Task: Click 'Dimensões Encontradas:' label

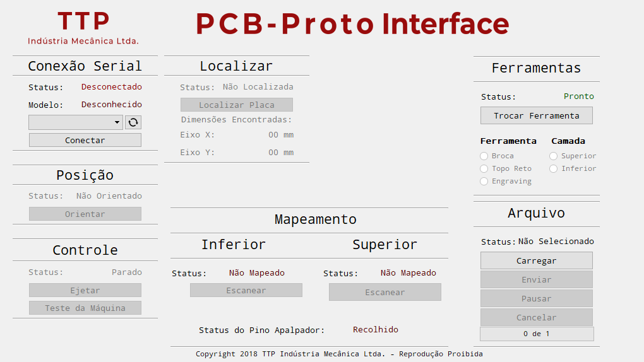Action: (237, 119)
